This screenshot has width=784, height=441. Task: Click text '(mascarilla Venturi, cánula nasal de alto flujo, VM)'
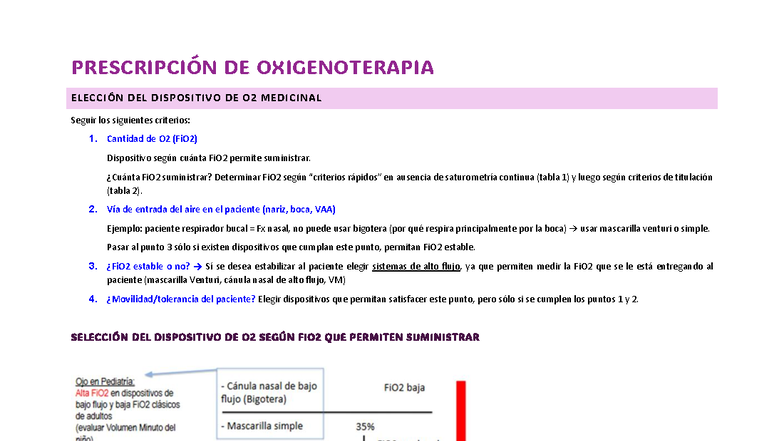pos(244,280)
